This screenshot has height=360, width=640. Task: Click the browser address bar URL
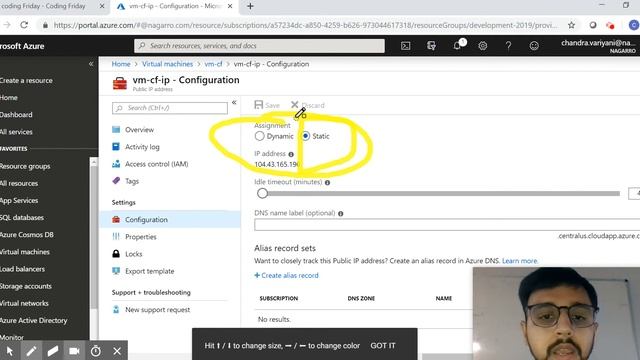click(x=305, y=25)
